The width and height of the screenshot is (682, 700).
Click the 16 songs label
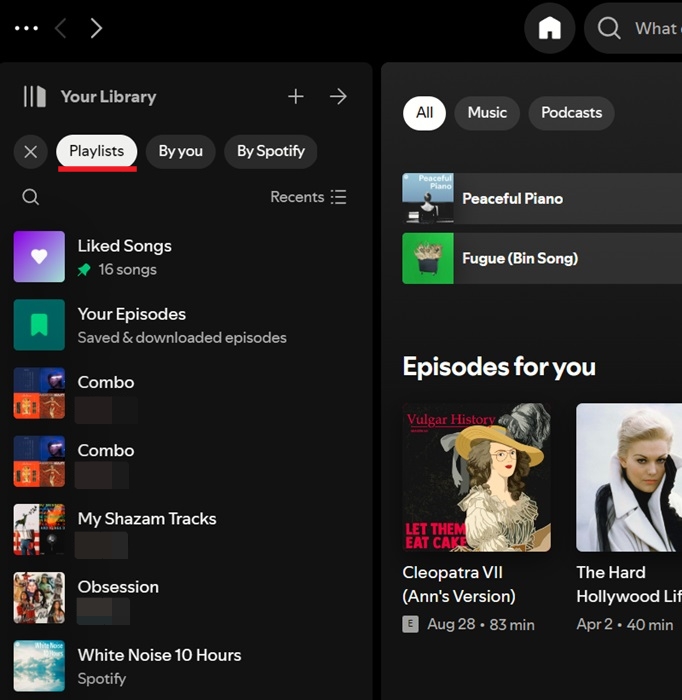tap(128, 270)
